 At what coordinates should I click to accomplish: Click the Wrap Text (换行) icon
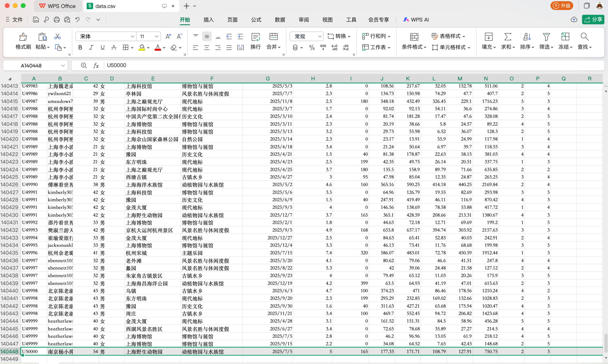point(256,41)
